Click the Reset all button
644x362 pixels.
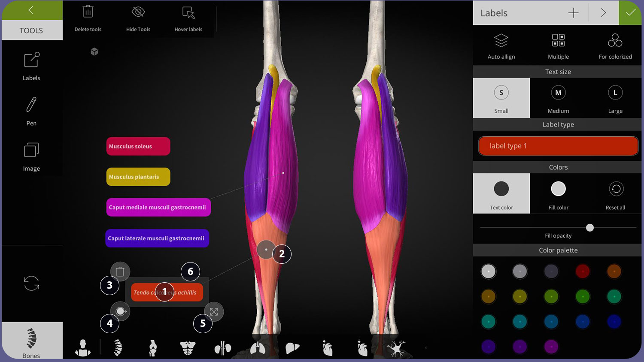coord(615,193)
